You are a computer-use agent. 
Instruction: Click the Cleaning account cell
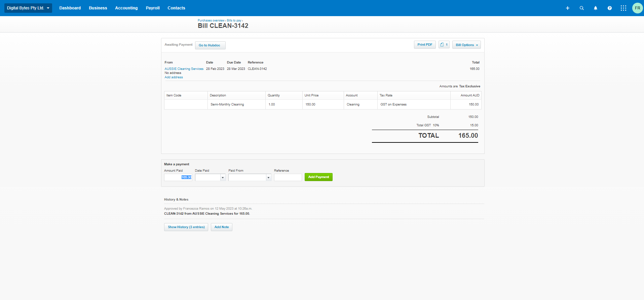click(361, 104)
